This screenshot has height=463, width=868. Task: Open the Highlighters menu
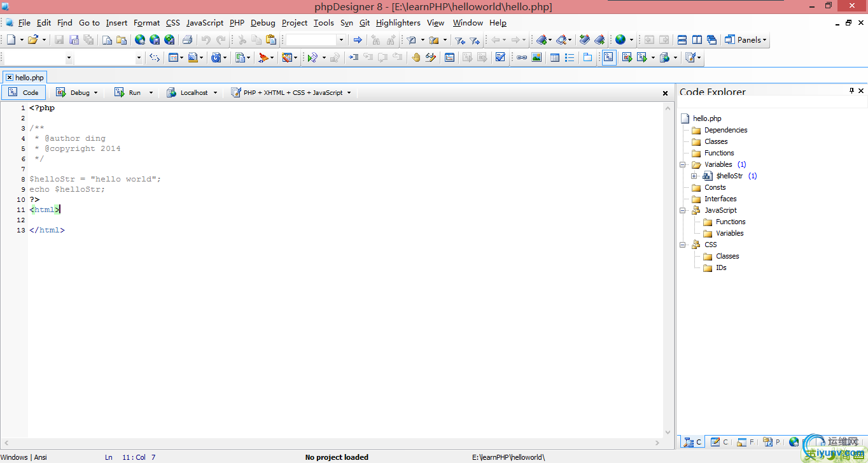coord(398,23)
